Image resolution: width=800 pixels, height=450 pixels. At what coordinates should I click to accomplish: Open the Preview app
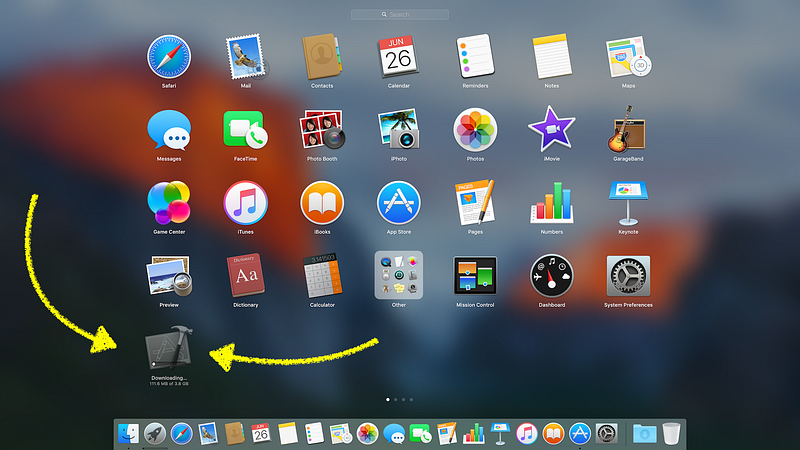point(169,276)
